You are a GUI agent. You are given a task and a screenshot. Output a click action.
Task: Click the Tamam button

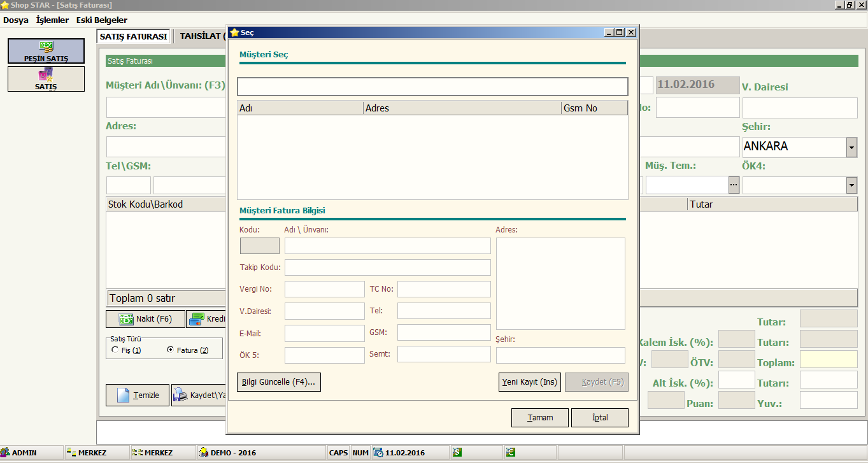pos(540,418)
